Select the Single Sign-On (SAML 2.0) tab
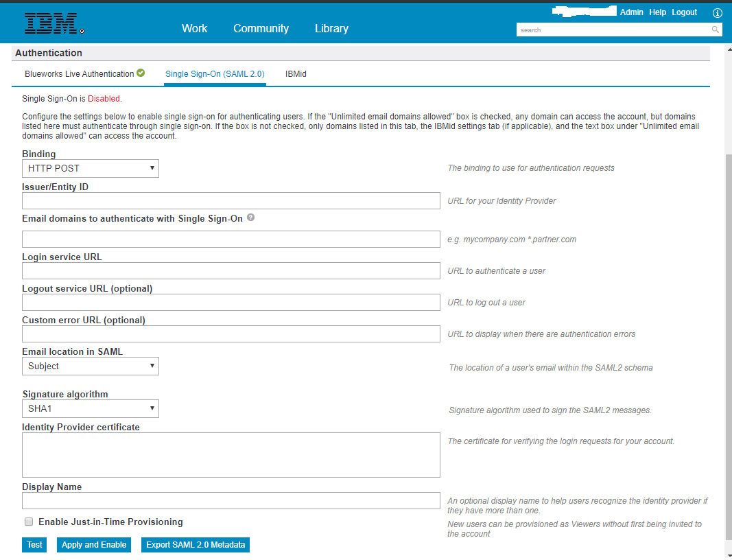732x560 pixels. pyautogui.click(x=215, y=74)
